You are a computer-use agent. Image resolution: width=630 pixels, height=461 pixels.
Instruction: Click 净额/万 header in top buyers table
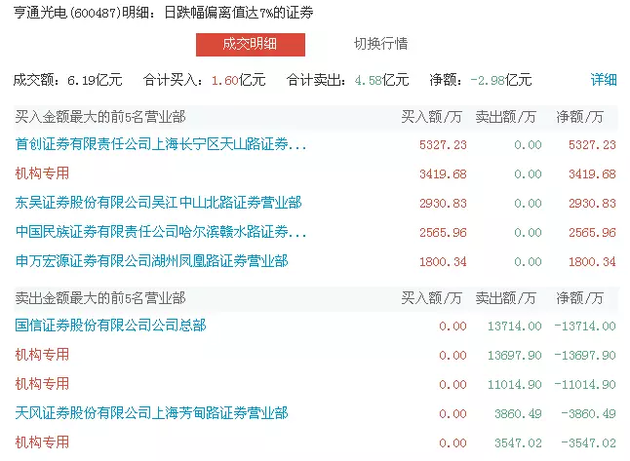click(x=587, y=116)
